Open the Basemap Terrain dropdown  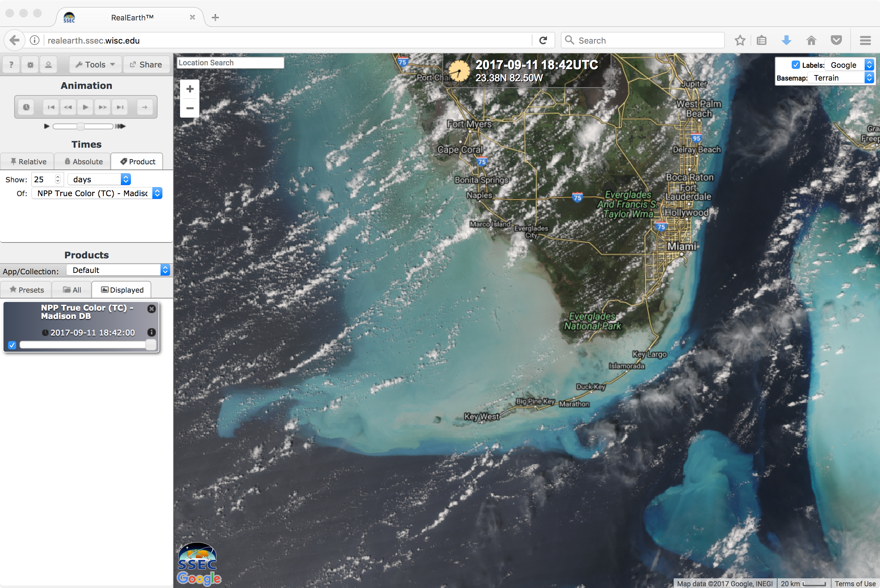(841, 78)
